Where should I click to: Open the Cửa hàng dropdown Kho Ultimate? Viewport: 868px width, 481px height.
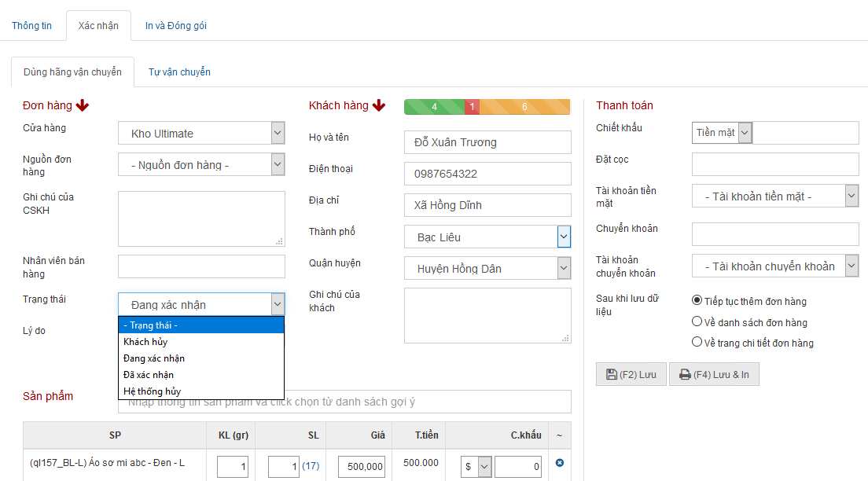click(x=201, y=134)
